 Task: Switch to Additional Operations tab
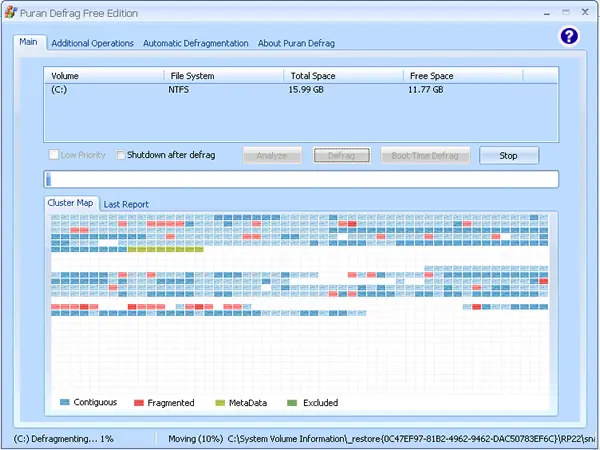92,43
